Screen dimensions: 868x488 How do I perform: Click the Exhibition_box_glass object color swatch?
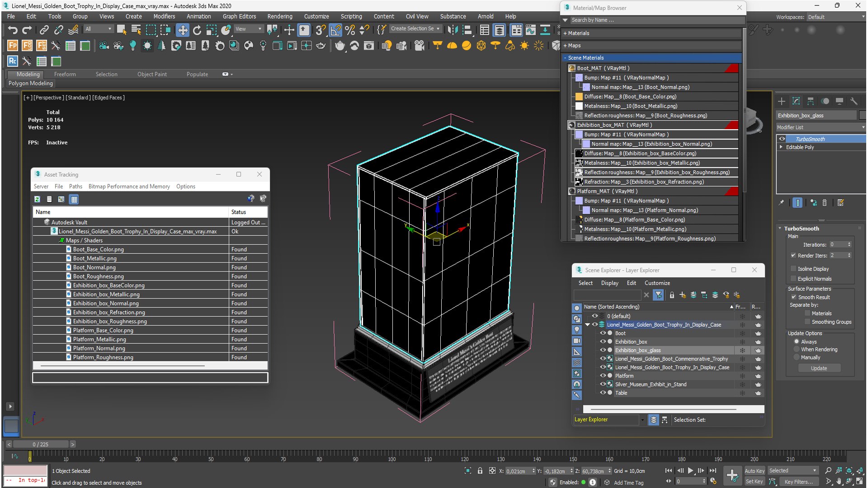click(x=862, y=116)
